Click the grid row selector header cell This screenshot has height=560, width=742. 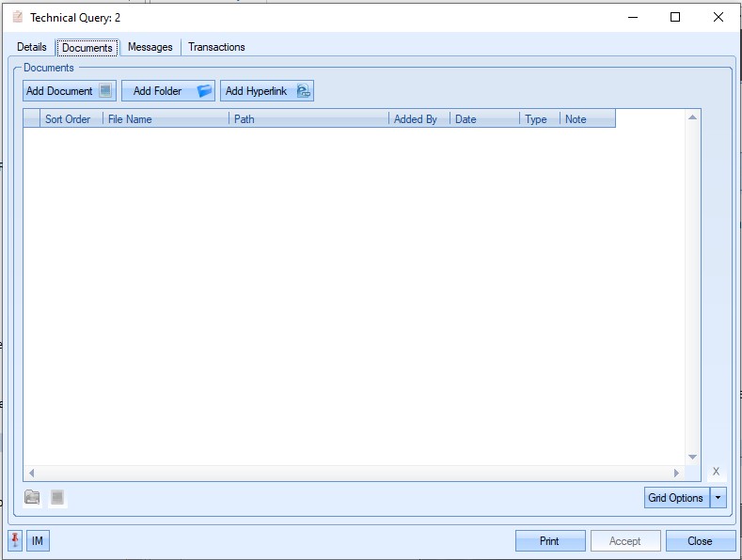pos(32,118)
